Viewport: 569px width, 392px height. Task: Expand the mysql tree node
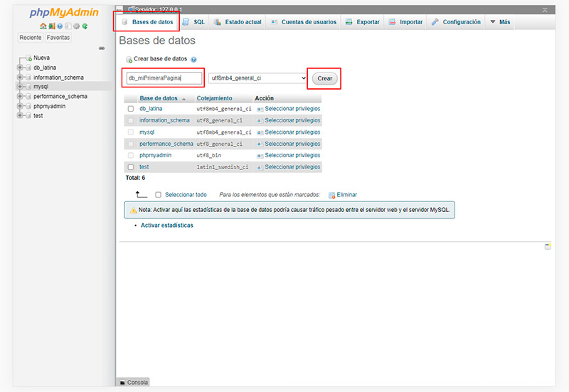coord(20,87)
